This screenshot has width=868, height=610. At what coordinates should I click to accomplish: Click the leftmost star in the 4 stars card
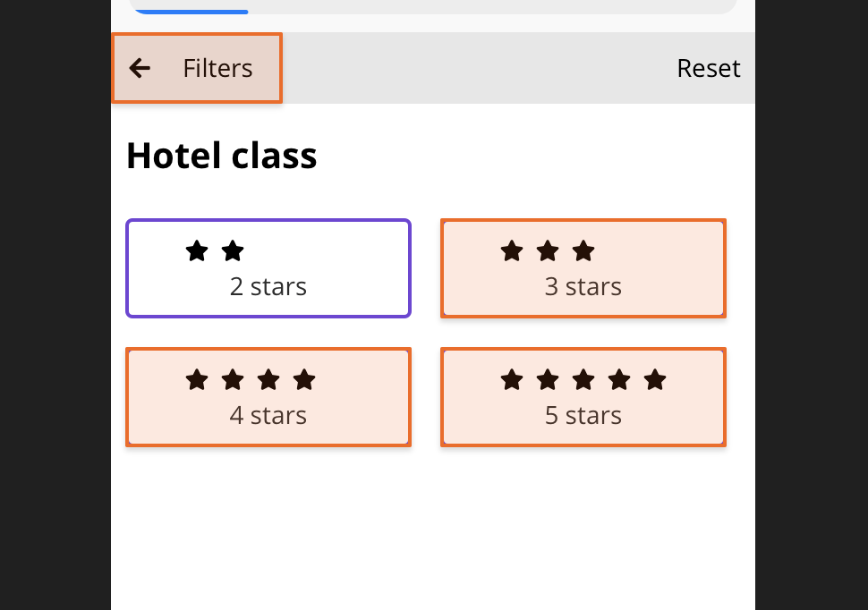pyautogui.click(x=197, y=380)
